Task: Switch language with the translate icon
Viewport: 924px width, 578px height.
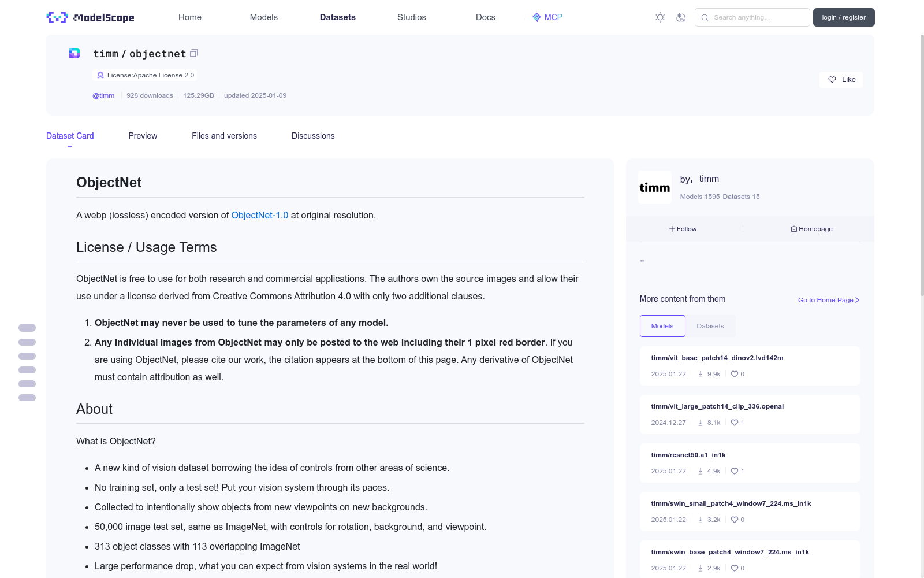Action: (x=681, y=17)
